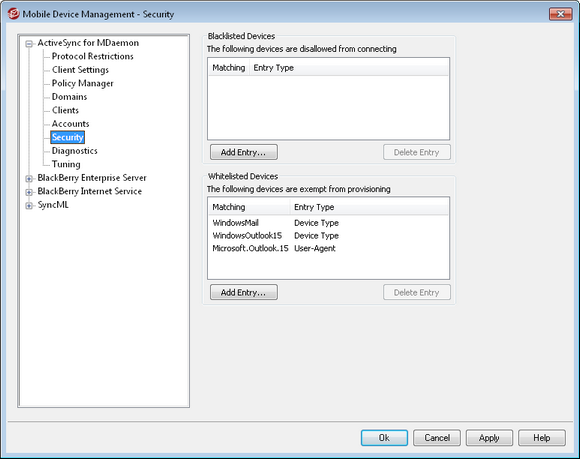
Task: Open Help for this dialog
Action: coord(542,438)
